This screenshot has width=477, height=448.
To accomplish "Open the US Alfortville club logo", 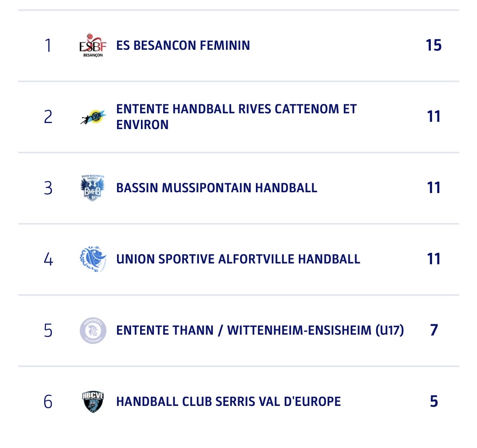I will pos(93,259).
